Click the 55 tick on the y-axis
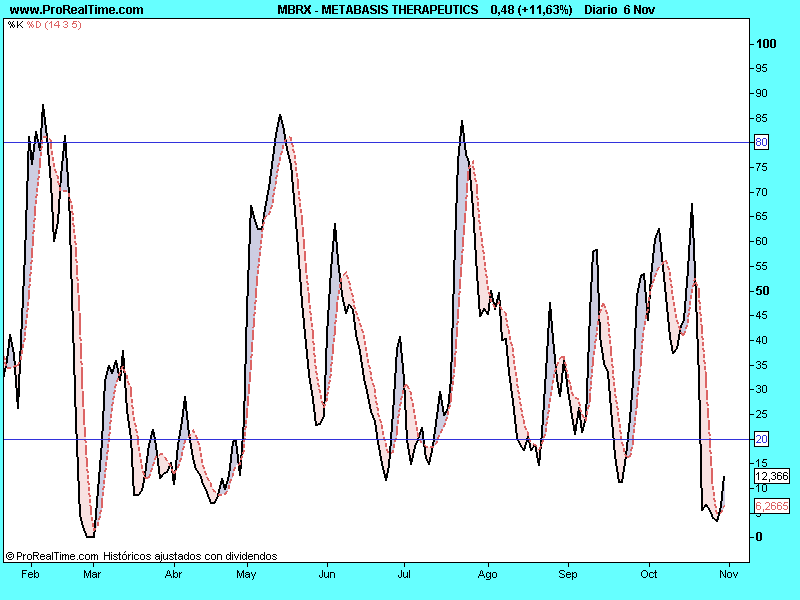Image resolution: width=800 pixels, height=600 pixels. pyautogui.click(x=761, y=266)
